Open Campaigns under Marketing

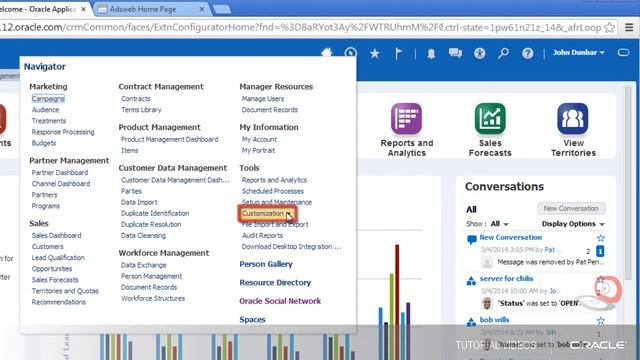tap(48, 99)
